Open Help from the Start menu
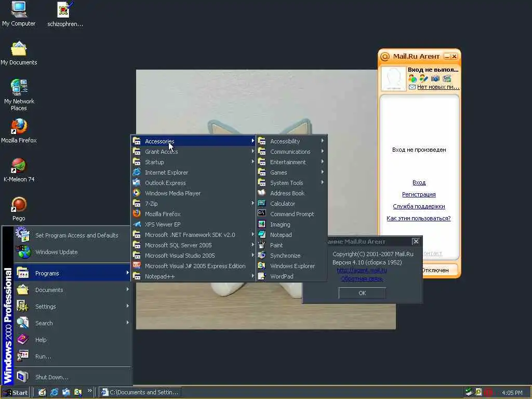This screenshot has height=399, width=532. [73, 340]
